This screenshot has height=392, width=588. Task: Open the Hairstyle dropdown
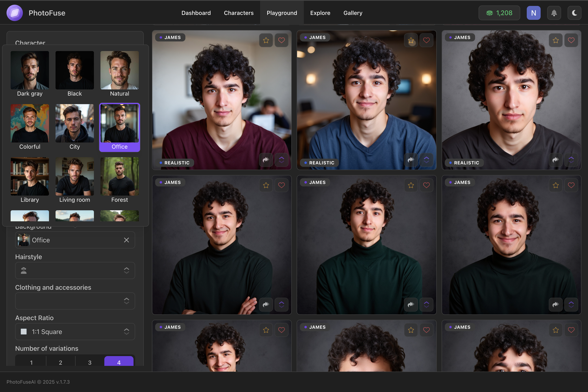(75, 271)
